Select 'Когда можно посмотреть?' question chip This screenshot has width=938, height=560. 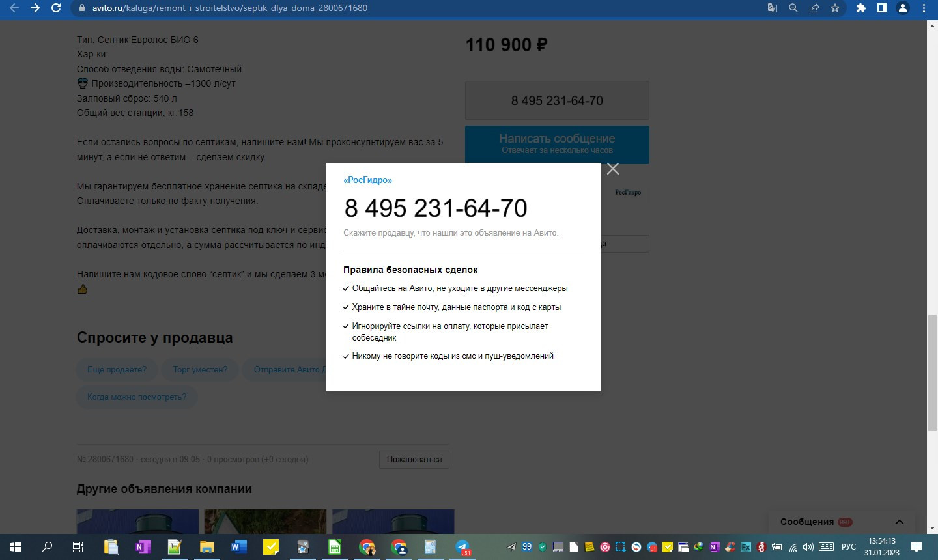point(137,397)
